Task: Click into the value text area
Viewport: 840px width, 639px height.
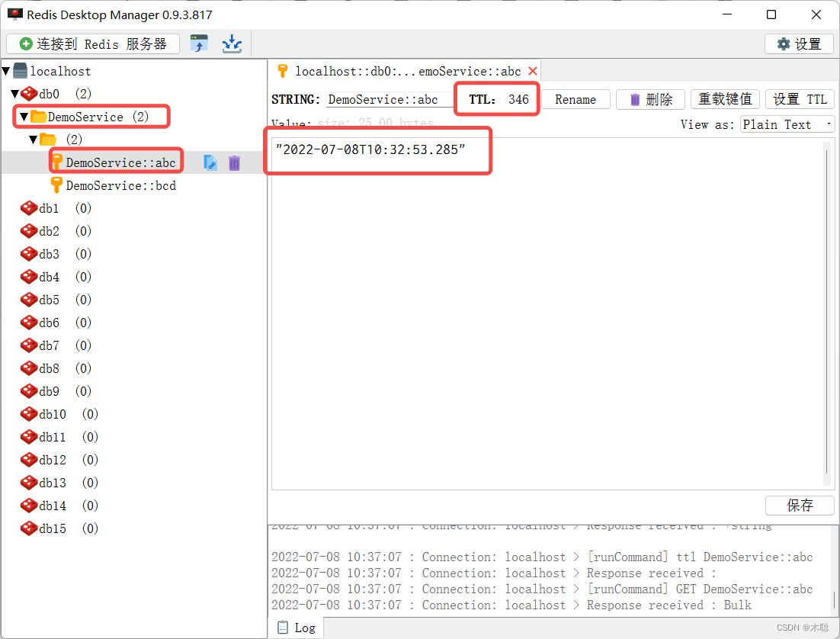Action: [547, 313]
